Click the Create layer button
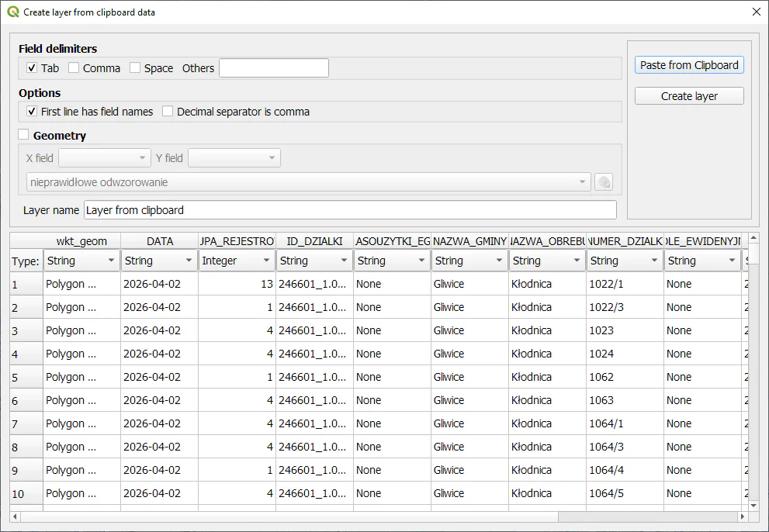 pos(689,96)
